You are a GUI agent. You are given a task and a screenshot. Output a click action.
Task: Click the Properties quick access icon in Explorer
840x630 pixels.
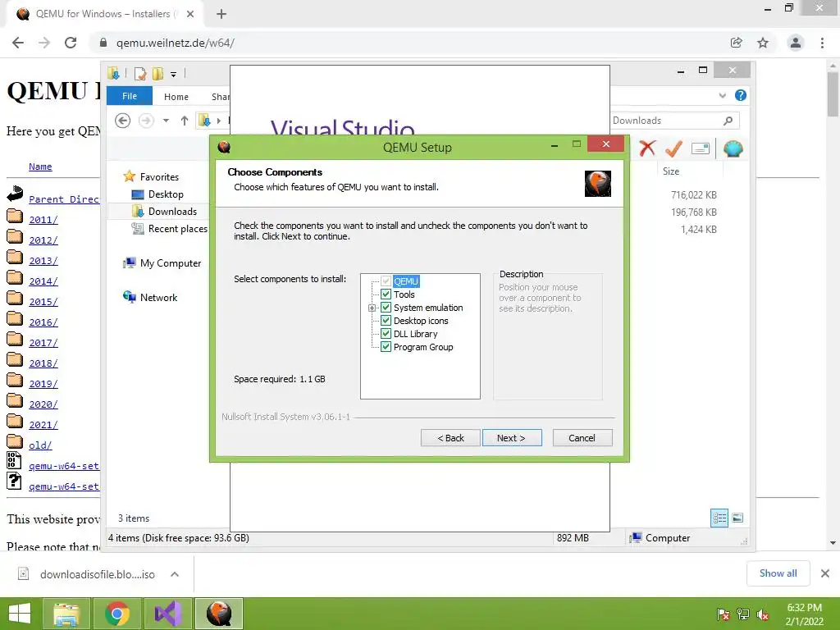click(x=140, y=73)
